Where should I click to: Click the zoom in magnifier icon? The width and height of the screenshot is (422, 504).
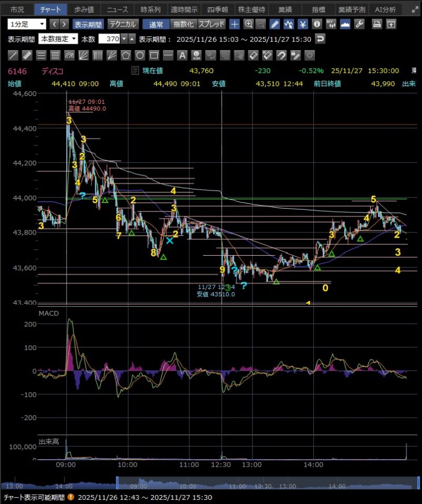[x=248, y=24]
